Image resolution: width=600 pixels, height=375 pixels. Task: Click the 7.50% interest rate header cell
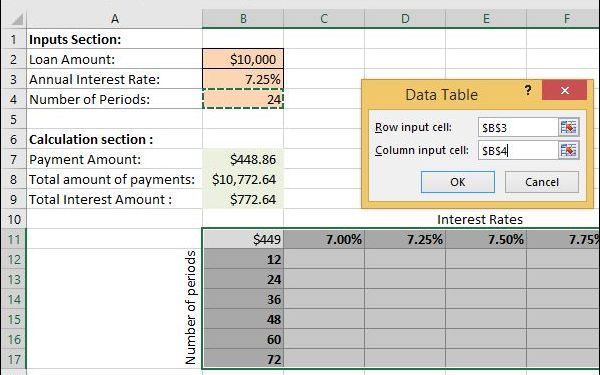tap(486, 240)
